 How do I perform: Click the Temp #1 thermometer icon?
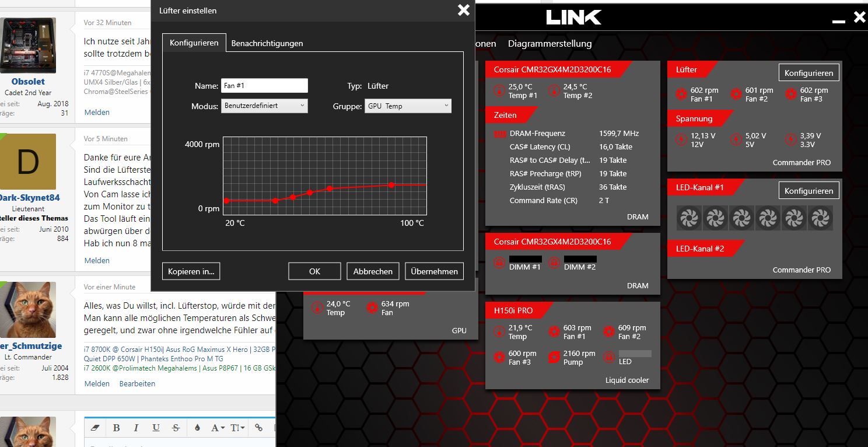point(499,91)
